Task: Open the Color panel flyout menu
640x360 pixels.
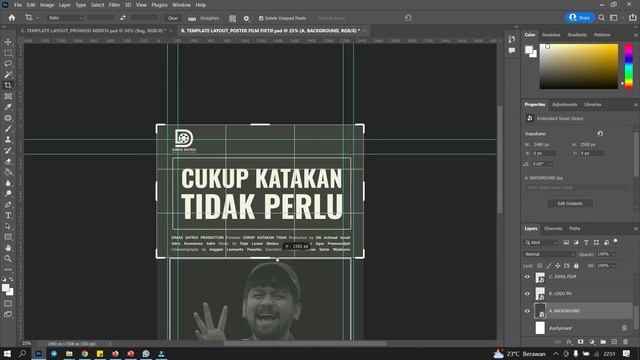Action: pyautogui.click(x=636, y=35)
